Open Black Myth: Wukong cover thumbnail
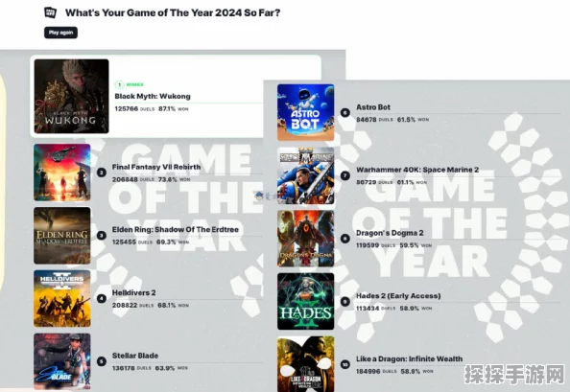Screen dimensions: 570x392 [72, 96]
